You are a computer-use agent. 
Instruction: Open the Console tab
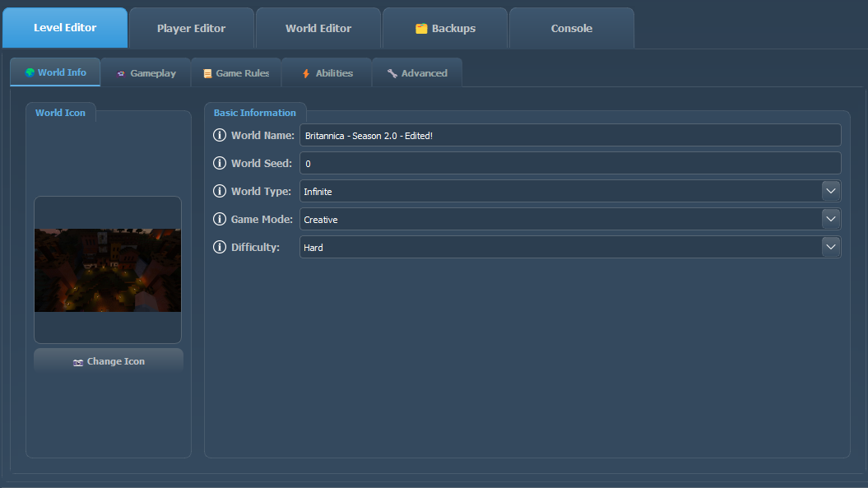[x=571, y=27]
